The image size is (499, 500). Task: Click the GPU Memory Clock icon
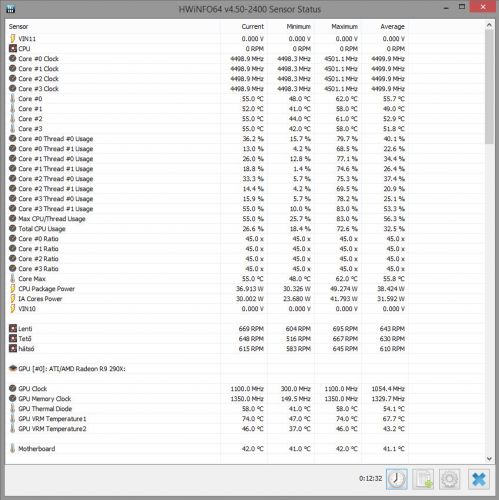click(13, 399)
